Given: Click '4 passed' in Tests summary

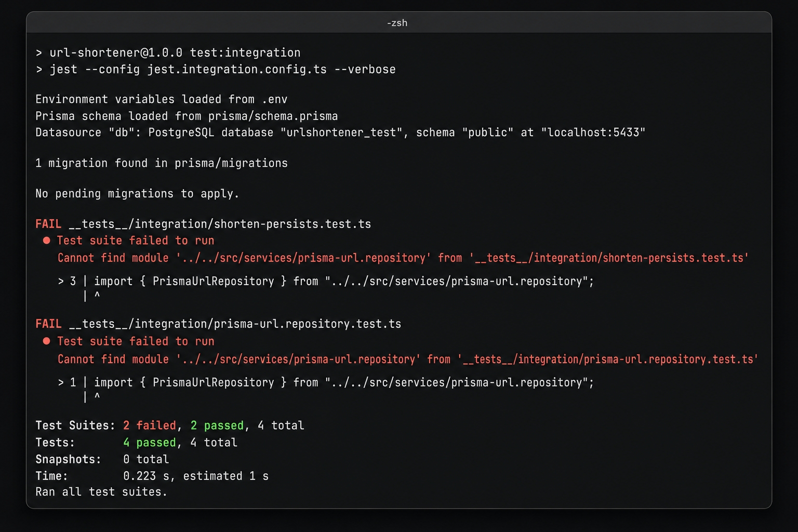Looking at the screenshot, I should click(x=150, y=443).
